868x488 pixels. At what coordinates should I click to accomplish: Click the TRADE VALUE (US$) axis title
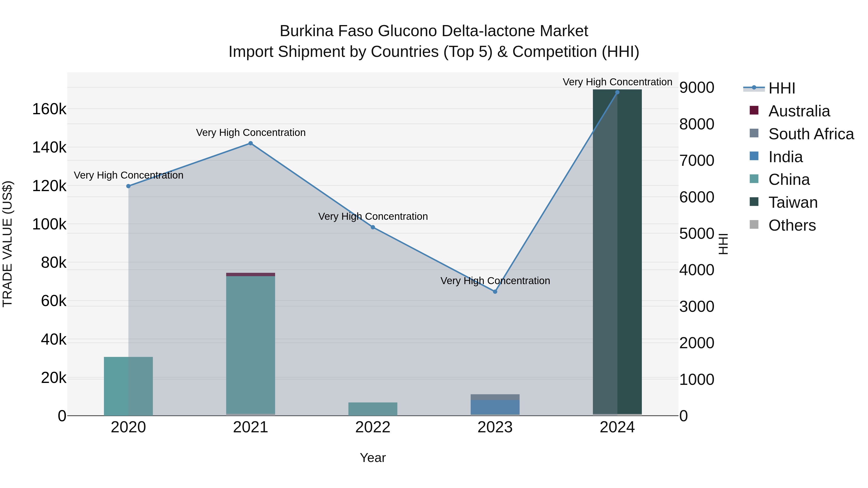[8, 244]
